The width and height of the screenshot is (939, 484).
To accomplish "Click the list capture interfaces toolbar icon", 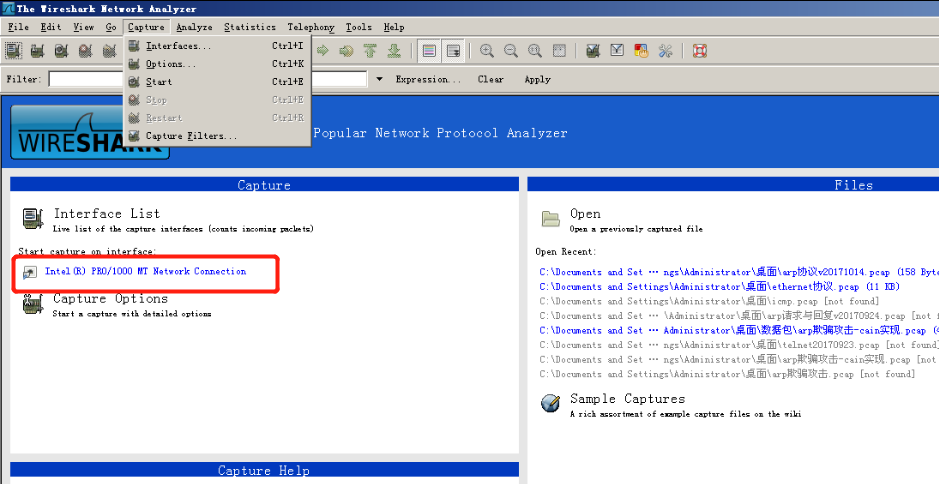I will [14, 51].
